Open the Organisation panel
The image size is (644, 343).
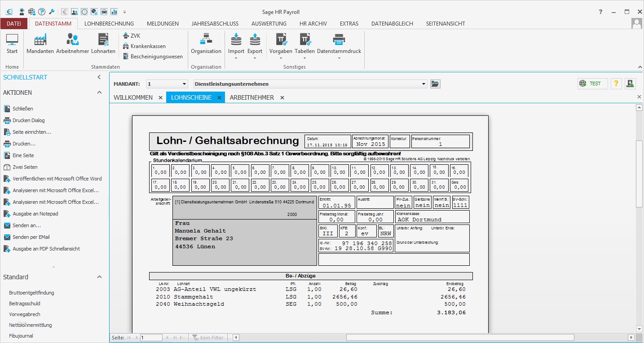coord(206,44)
